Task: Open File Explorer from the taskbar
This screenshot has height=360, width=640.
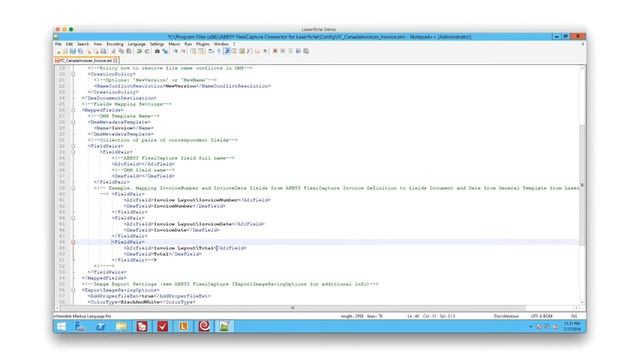Action: [121, 326]
